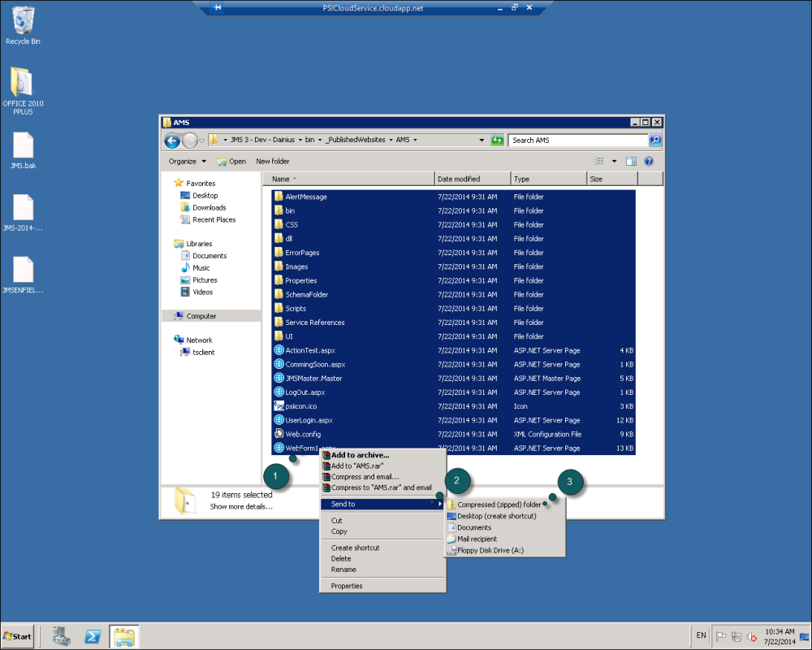Viewport: 812px width, 650px height.
Task: Select the JMSENFIEL desktop file icon
Action: coord(23,275)
